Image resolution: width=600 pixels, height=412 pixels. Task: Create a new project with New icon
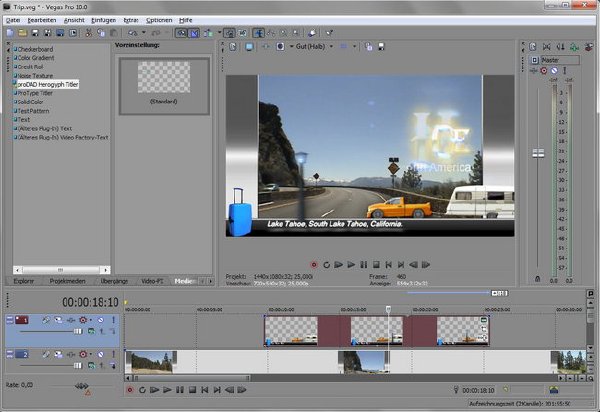click(x=10, y=33)
